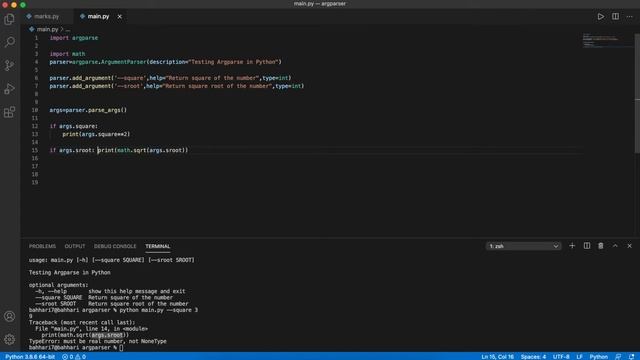Open the feedback icon in status bar
Image resolution: width=640 pixels, height=360 pixels.
click(x=618, y=356)
